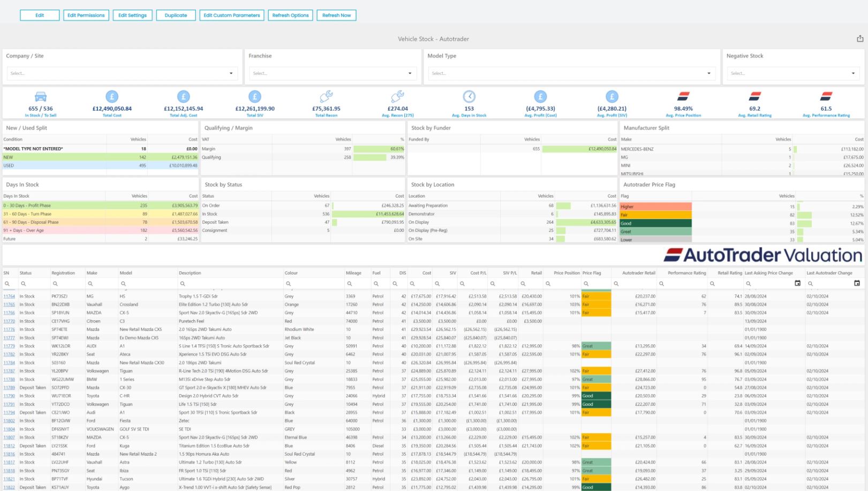Click the wrench icon above Avg. Recon
This screenshot has width=868, height=491.
pos(397,96)
